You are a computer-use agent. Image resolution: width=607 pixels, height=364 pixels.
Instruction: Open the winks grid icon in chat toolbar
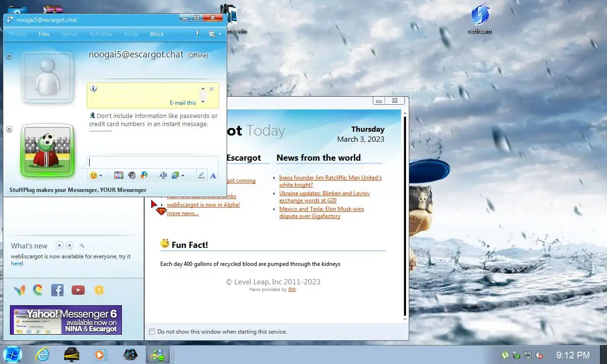tap(119, 175)
